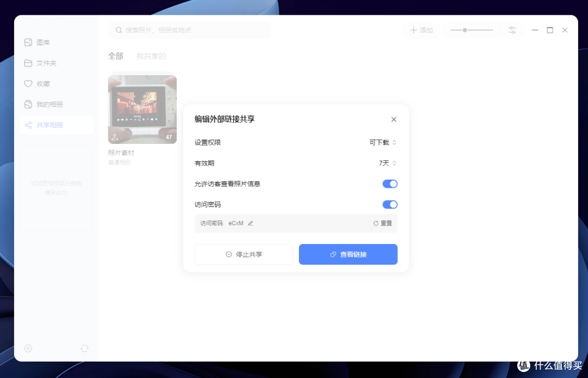Open 文件夹 in the sidebar
This screenshot has height=378, width=588.
(56, 63)
